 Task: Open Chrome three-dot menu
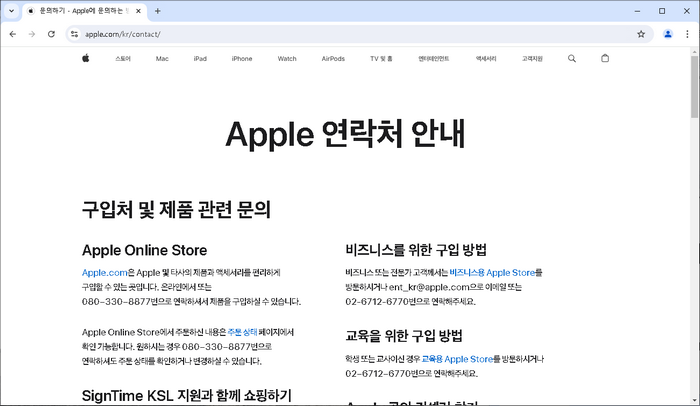coord(687,34)
